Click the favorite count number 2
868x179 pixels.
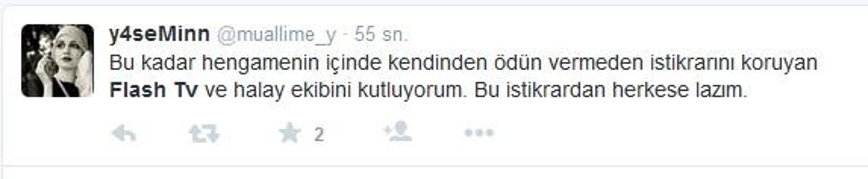[x=319, y=135]
